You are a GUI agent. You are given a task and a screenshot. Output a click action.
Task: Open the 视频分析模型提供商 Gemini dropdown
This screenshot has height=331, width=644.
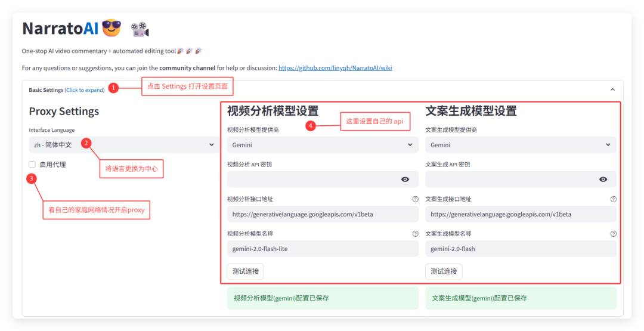point(322,145)
